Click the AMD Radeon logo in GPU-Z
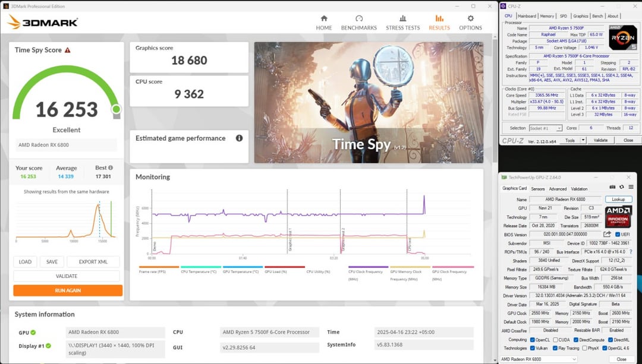The height and width of the screenshot is (364, 642). 618,216
